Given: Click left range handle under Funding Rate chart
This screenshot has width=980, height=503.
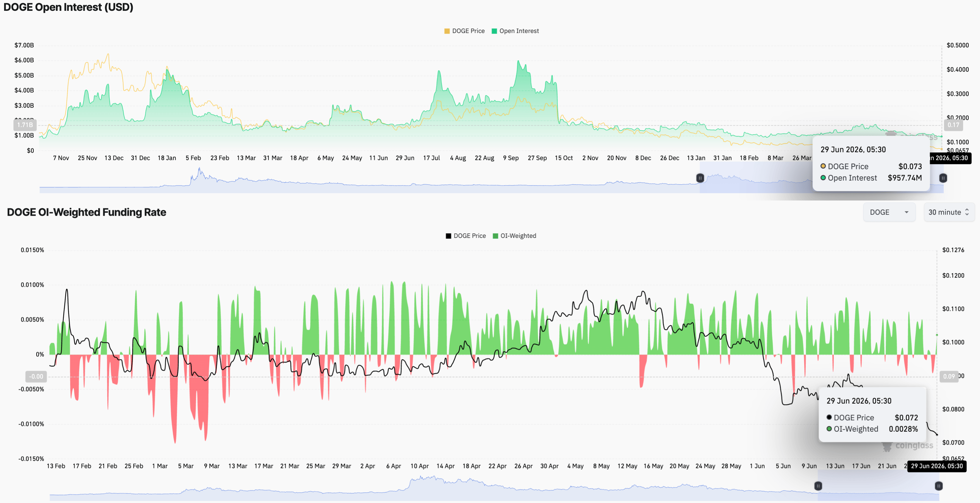Looking at the screenshot, I should tap(818, 486).
